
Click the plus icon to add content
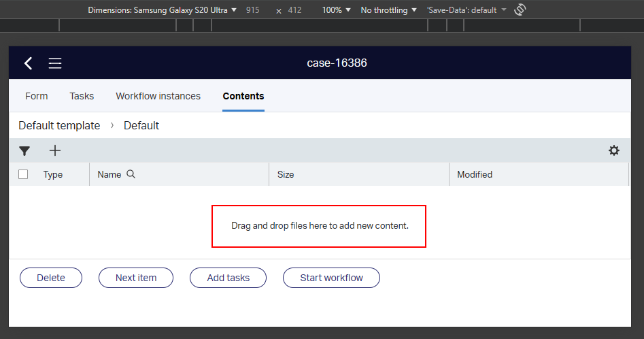pyautogui.click(x=55, y=150)
